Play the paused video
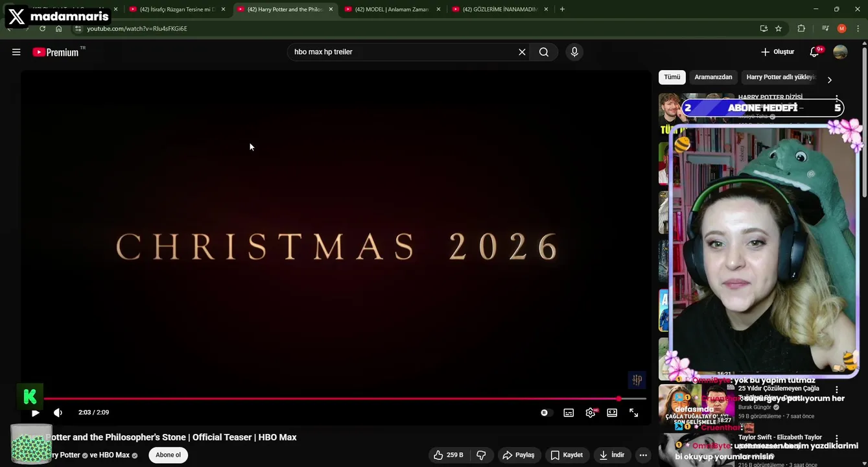The image size is (868, 467). 36,413
